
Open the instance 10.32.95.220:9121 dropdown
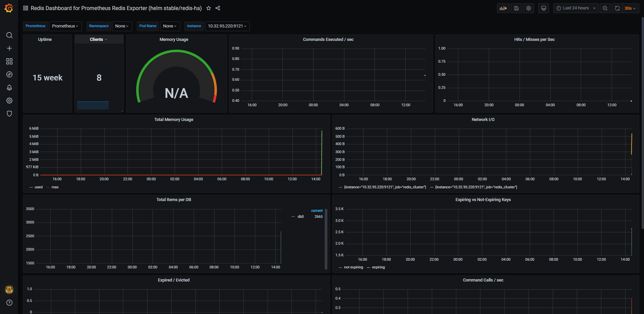pos(227,26)
